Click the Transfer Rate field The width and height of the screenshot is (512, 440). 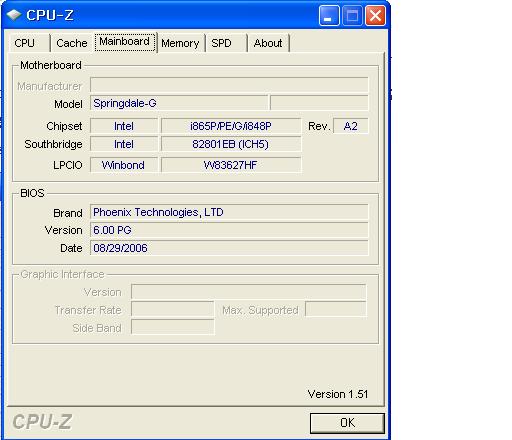point(173,309)
